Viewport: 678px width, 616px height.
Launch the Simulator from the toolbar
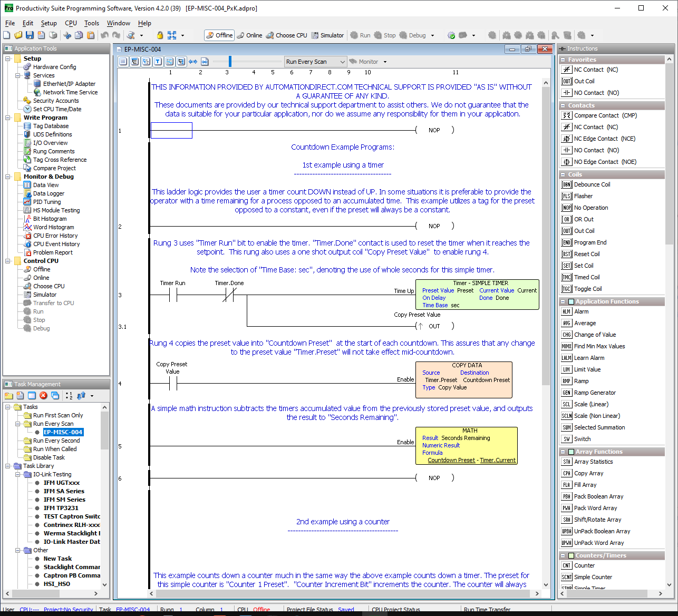point(327,35)
